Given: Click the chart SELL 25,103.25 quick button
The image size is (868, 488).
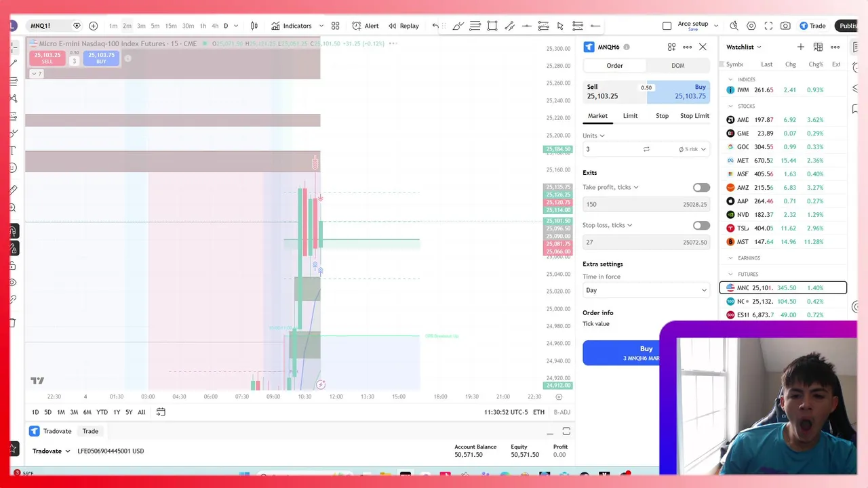Looking at the screenshot, I should [x=47, y=58].
